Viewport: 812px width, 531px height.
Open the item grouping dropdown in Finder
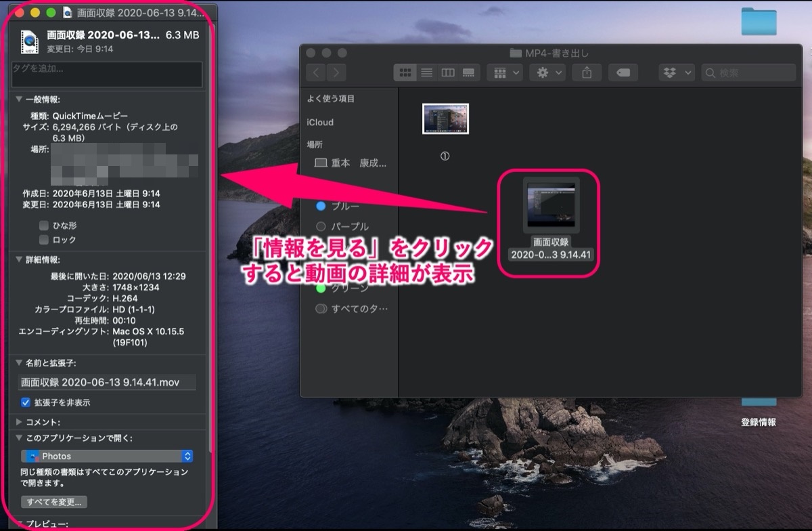click(506, 72)
